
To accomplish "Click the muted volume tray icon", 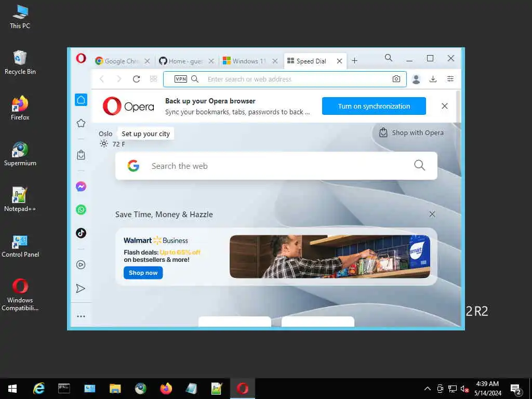I will pyautogui.click(x=464, y=389).
